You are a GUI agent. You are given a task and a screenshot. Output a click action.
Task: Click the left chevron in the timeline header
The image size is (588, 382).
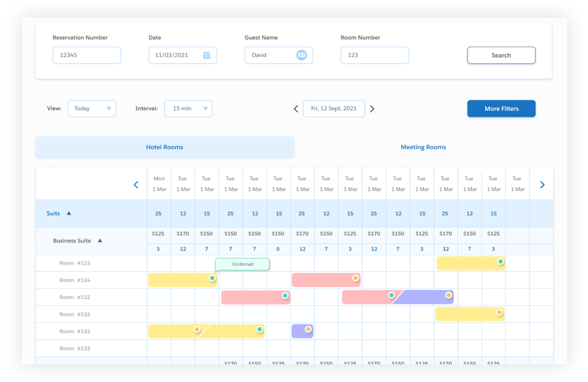[136, 184]
